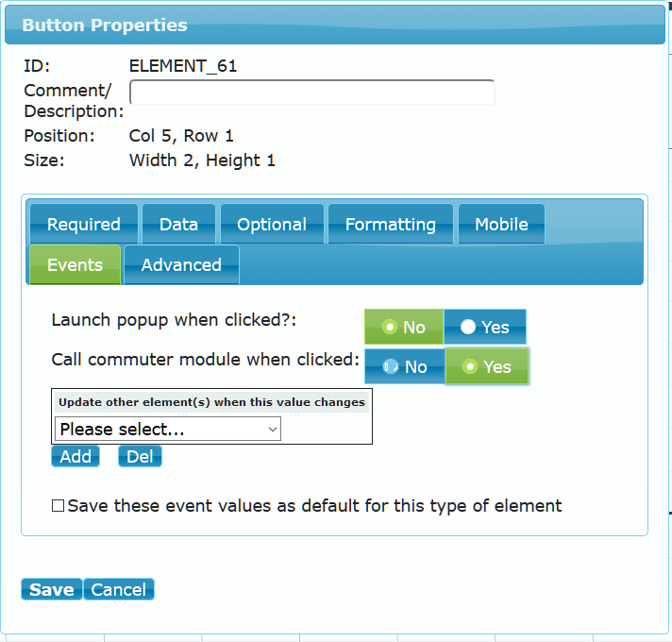Go to the Formatting tab
Viewport: 672px width, 642px height.
[x=391, y=224]
